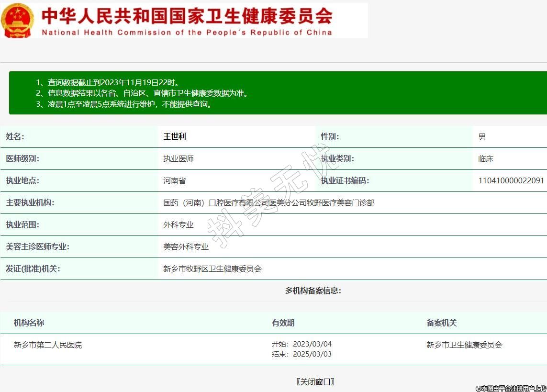Click the notice about 1am to 5am maintenance
This screenshot has height=392, width=547.
pos(123,104)
